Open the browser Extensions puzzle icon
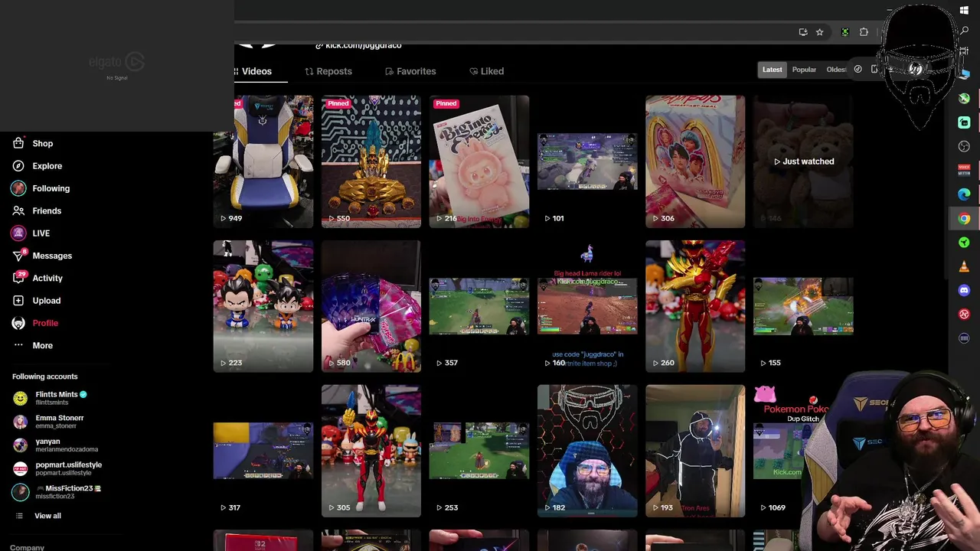980x551 pixels. (864, 32)
